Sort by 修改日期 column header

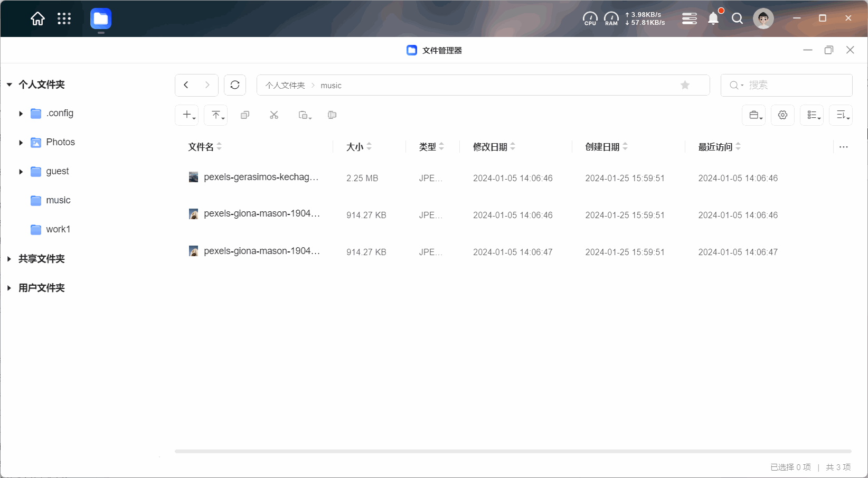494,147
